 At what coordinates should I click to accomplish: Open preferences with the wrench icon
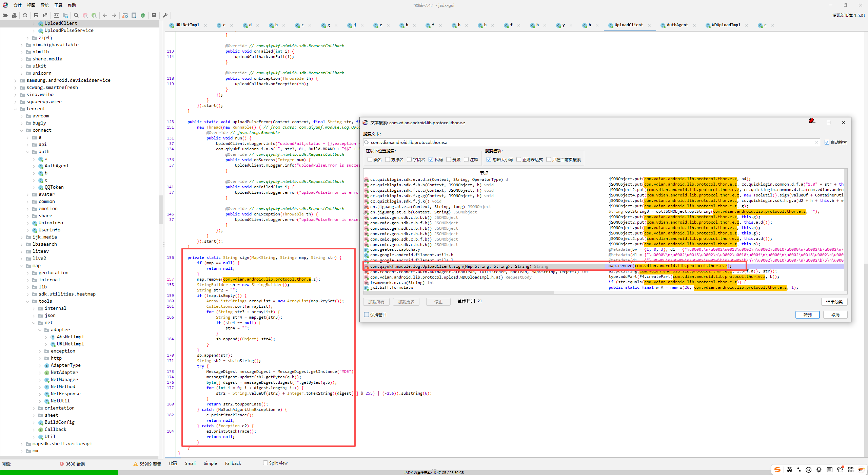click(x=165, y=15)
